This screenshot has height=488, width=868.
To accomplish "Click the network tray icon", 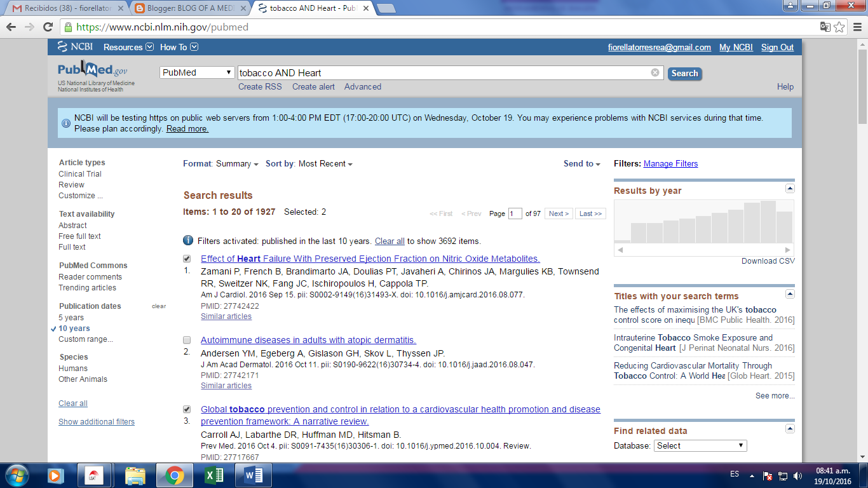I will [x=783, y=475].
